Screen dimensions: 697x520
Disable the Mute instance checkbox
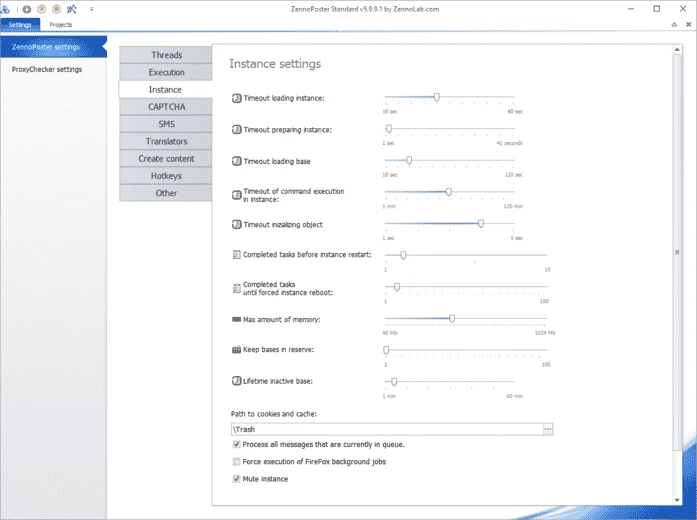[x=236, y=479]
